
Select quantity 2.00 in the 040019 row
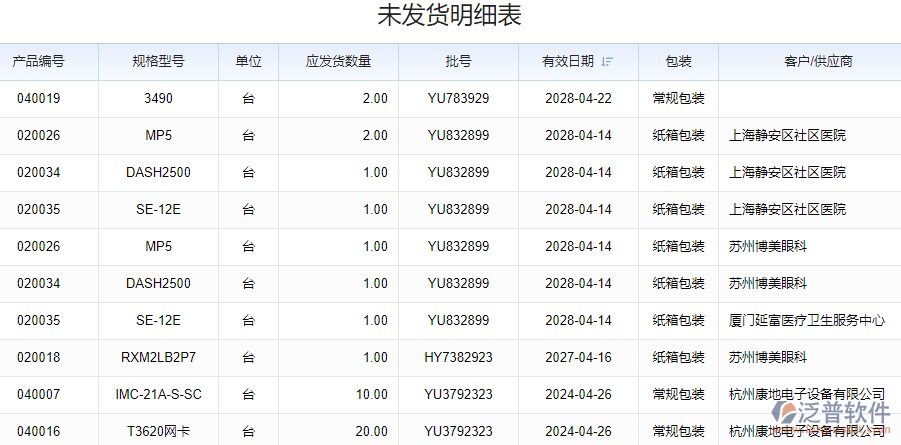pyautogui.click(x=375, y=98)
